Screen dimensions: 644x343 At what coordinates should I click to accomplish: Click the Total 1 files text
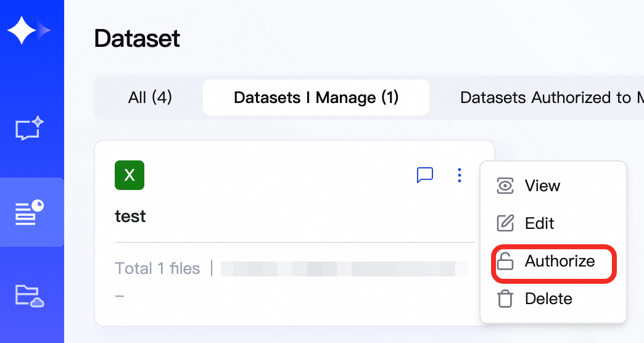[157, 268]
